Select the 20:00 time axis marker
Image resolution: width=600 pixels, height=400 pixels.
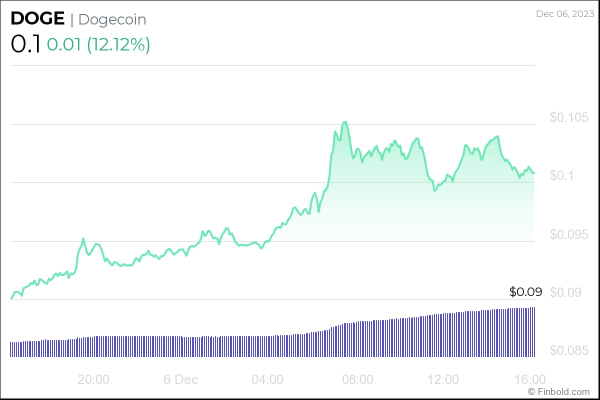click(x=93, y=379)
